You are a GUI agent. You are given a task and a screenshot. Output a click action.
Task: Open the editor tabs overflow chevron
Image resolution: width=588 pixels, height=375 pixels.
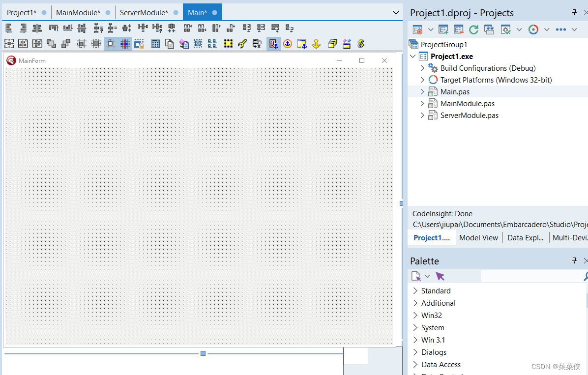click(396, 13)
